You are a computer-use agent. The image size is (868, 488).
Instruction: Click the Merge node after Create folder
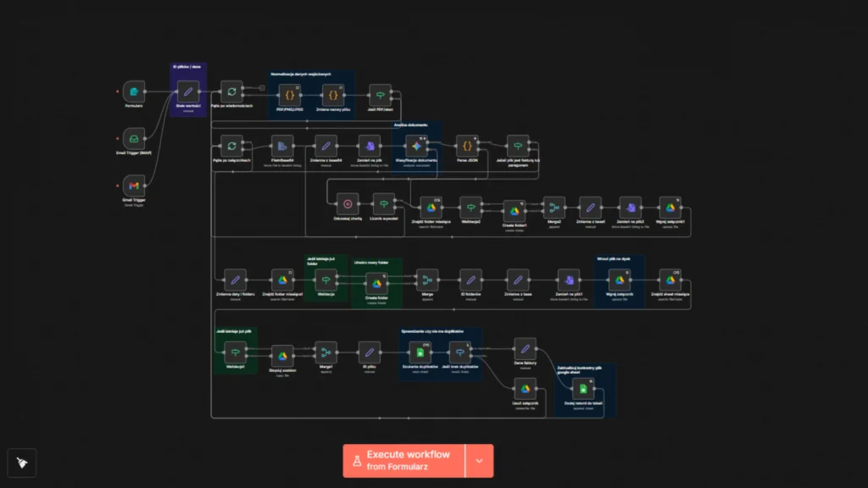426,280
